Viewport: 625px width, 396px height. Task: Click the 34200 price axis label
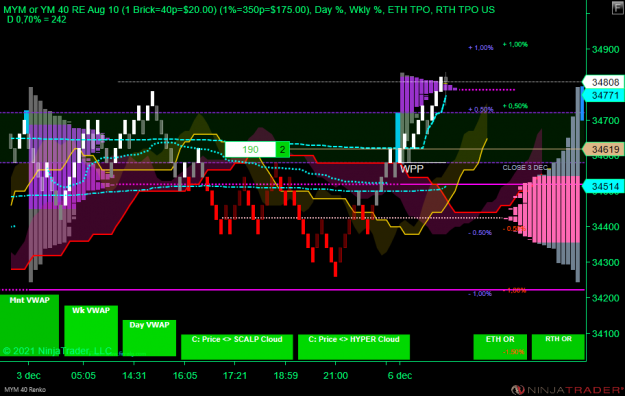(x=605, y=298)
